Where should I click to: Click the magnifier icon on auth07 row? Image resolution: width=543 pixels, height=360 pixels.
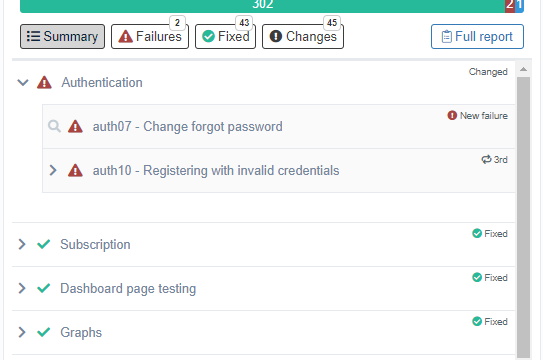[x=54, y=126]
